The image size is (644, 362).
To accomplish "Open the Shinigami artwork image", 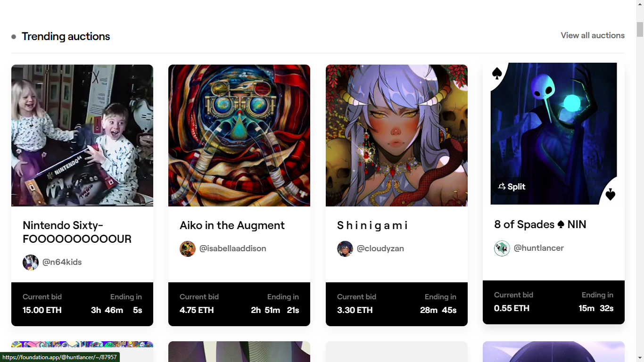I will click(x=396, y=135).
